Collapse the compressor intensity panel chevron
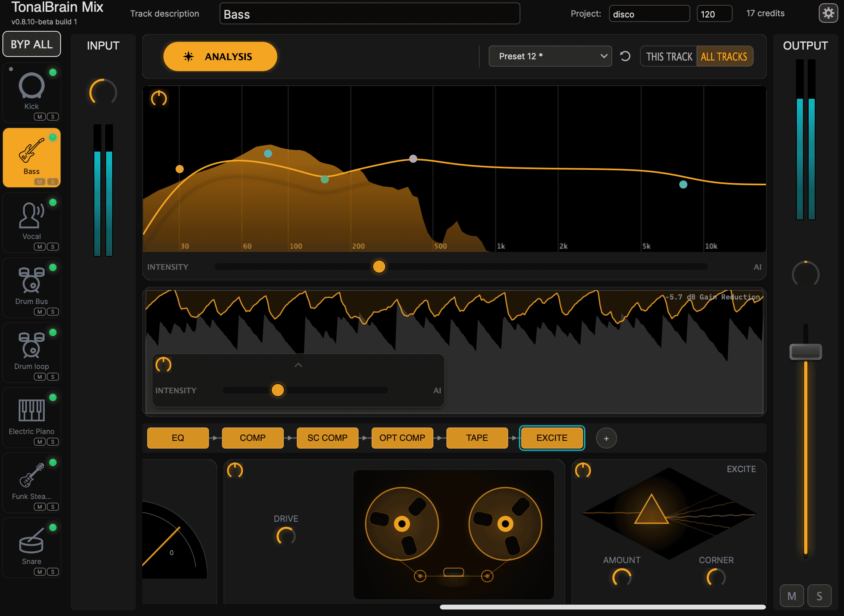The width and height of the screenshot is (844, 616). [298, 365]
